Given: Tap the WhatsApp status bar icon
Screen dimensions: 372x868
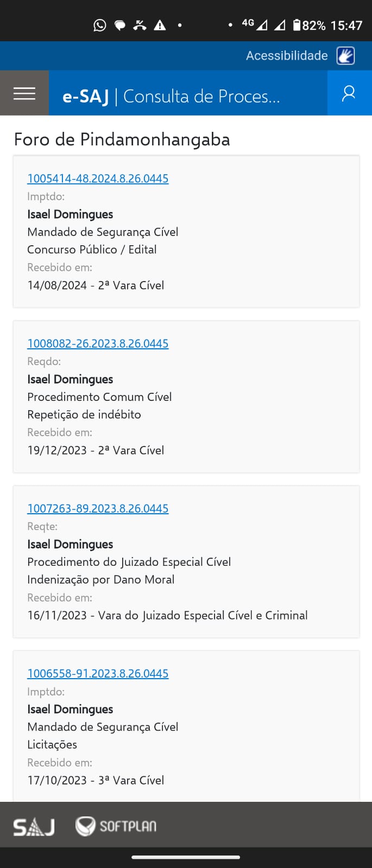Looking at the screenshot, I should (100, 25).
